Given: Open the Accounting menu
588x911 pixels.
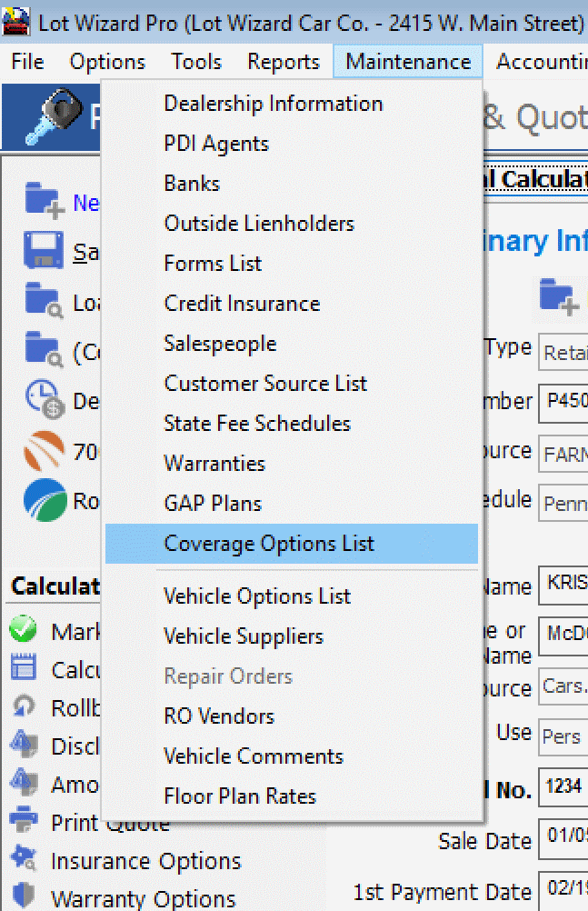Looking at the screenshot, I should click(x=542, y=61).
